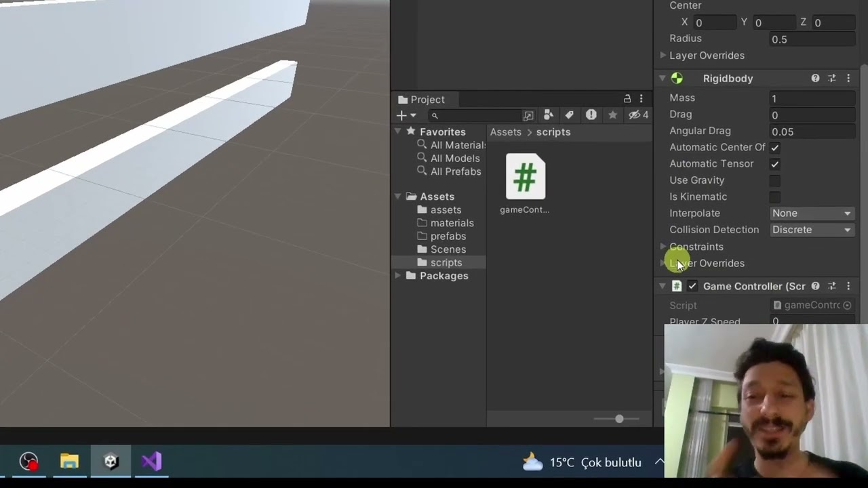Toggle the Automatic Tensor checkbox
868x488 pixels.
coord(774,163)
